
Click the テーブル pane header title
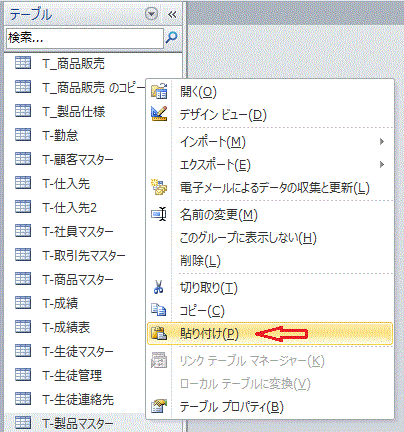[31, 14]
